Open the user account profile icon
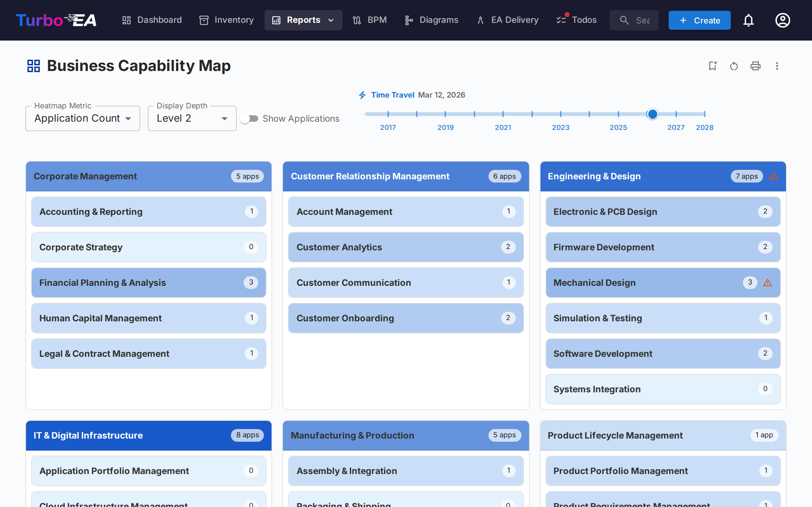812x507 pixels. click(782, 20)
